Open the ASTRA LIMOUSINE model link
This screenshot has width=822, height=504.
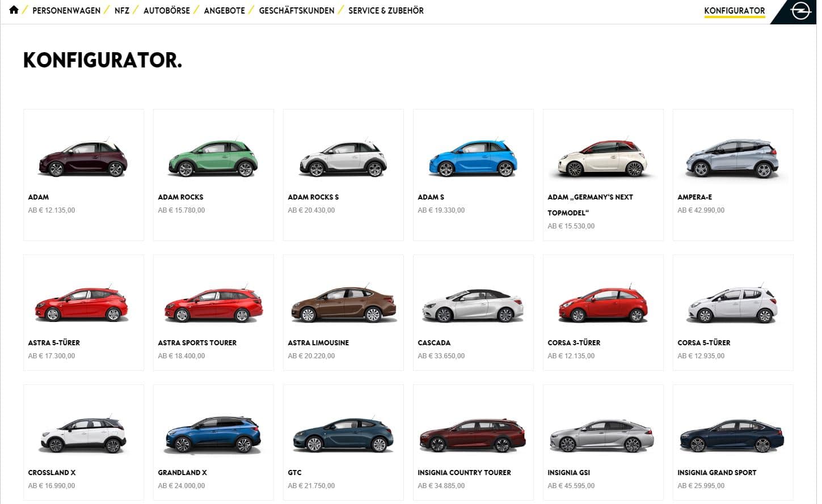(x=318, y=343)
